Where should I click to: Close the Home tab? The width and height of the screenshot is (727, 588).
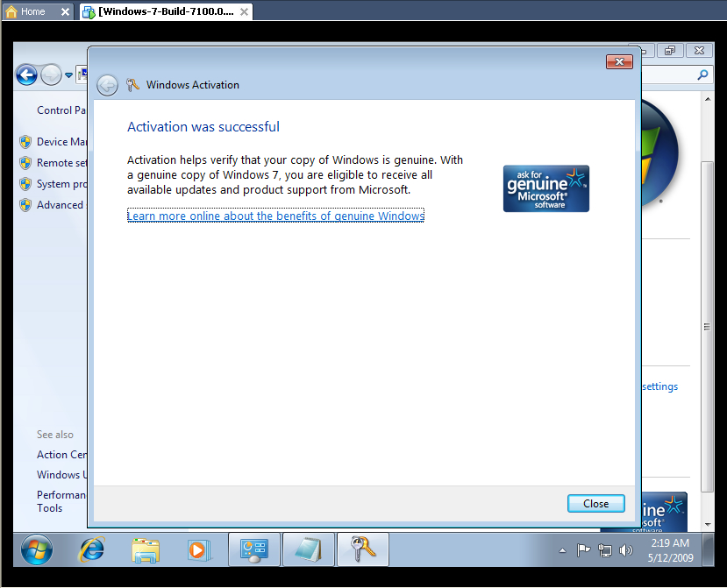(x=66, y=12)
